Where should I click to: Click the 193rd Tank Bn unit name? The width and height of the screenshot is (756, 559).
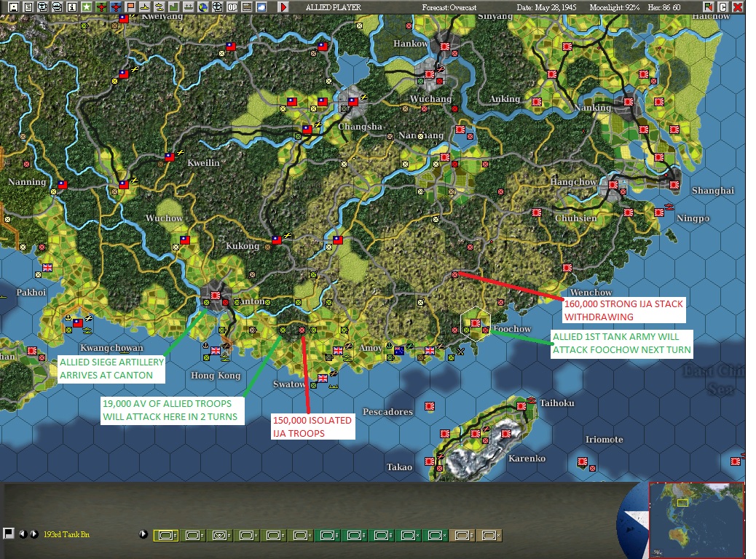click(x=66, y=534)
